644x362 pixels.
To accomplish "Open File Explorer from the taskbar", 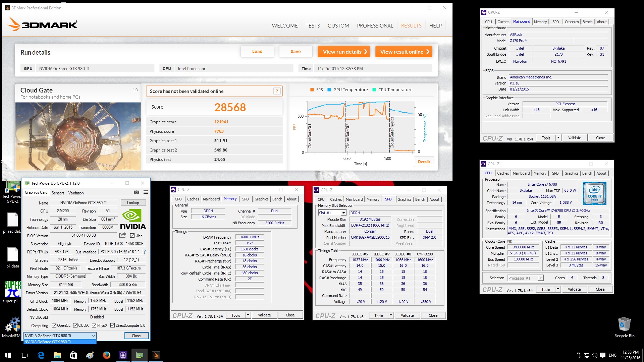I will pyautogui.click(x=57, y=355).
